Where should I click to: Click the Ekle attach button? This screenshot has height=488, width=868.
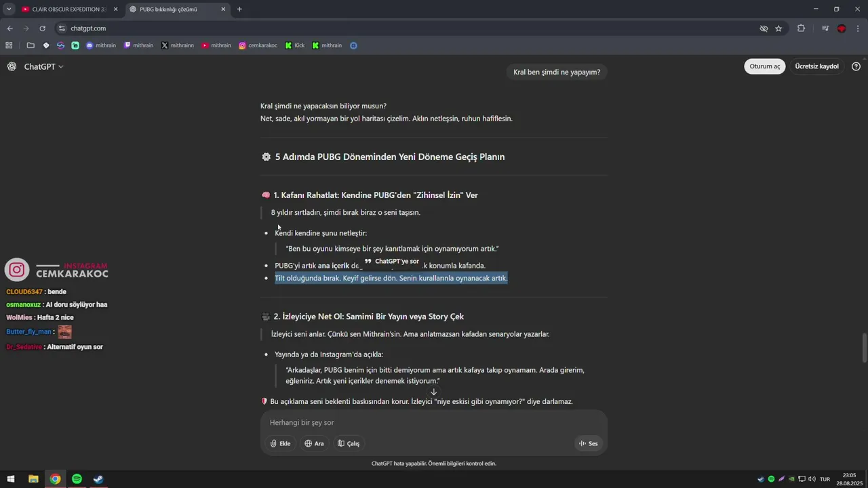pyautogui.click(x=280, y=444)
